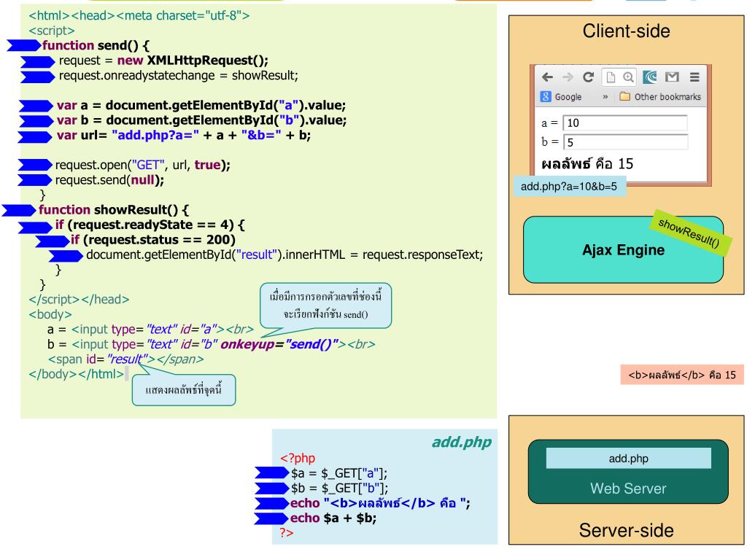Click the "add.php?a=10&b=5" request label
This screenshot has height=560, width=747.
(569, 186)
